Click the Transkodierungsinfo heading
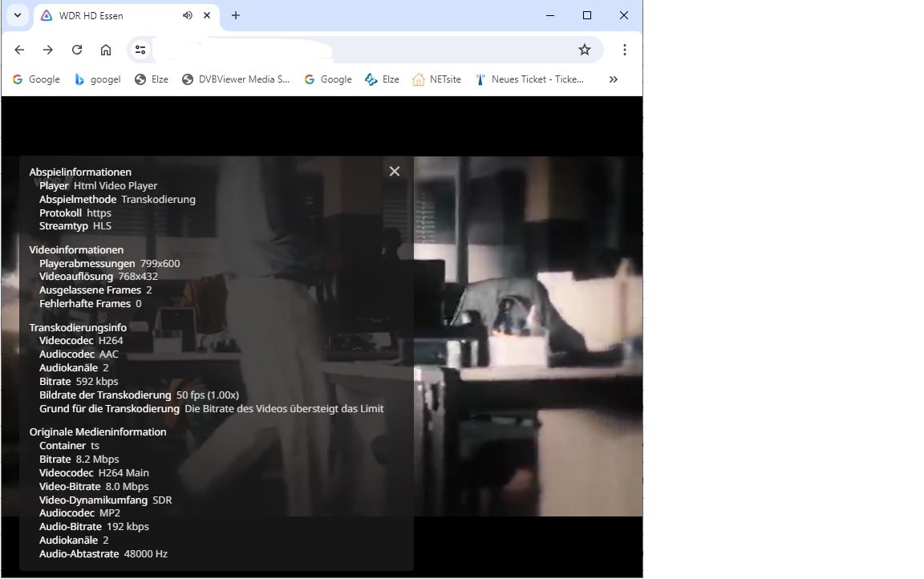The height and width of the screenshot is (579, 924). pos(78,327)
